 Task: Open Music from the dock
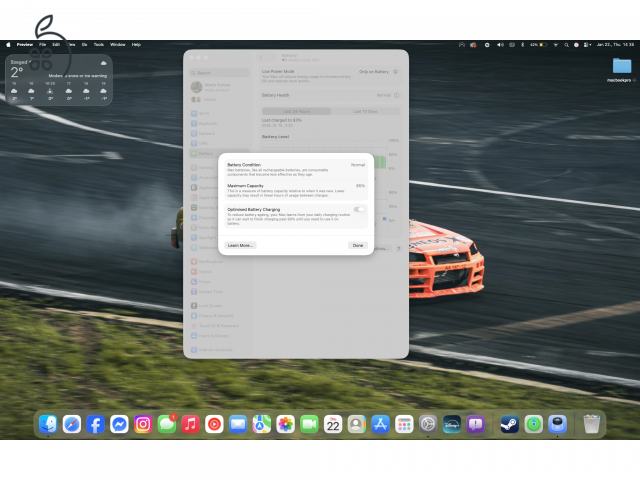tap(190, 424)
